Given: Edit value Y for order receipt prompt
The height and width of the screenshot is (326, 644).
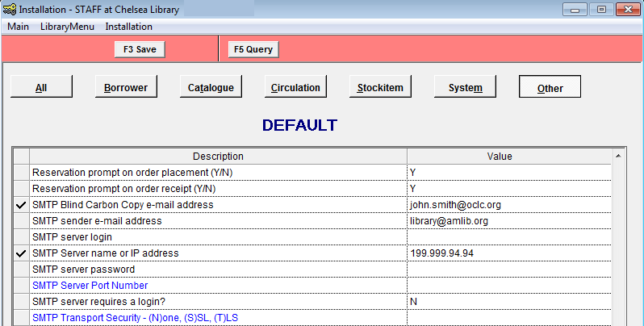Looking at the screenshot, I should (509, 189).
